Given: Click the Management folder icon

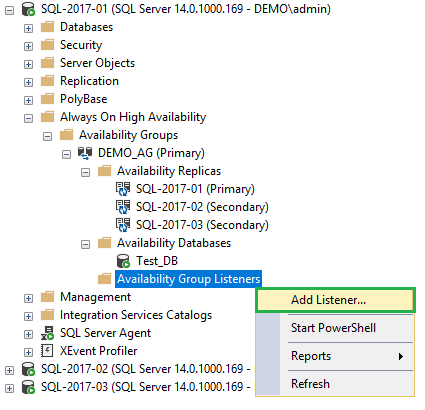Looking at the screenshot, I should 47,297.
